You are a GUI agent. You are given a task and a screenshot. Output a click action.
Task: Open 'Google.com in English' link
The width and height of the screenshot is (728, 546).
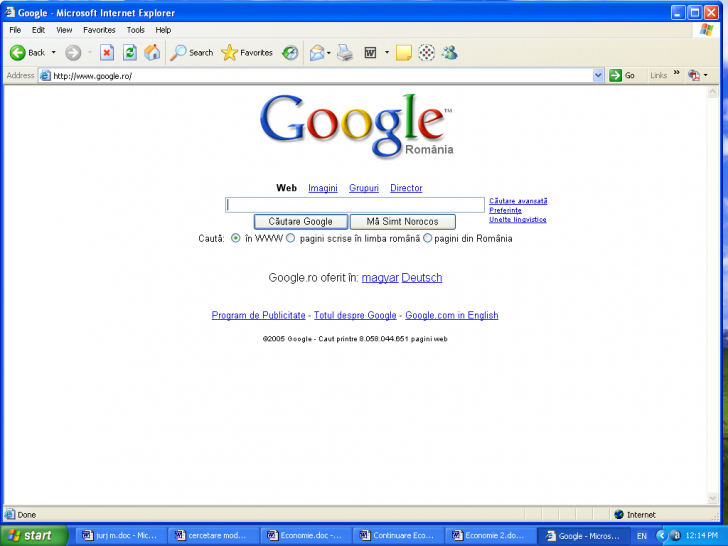click(x=452, y=315)
